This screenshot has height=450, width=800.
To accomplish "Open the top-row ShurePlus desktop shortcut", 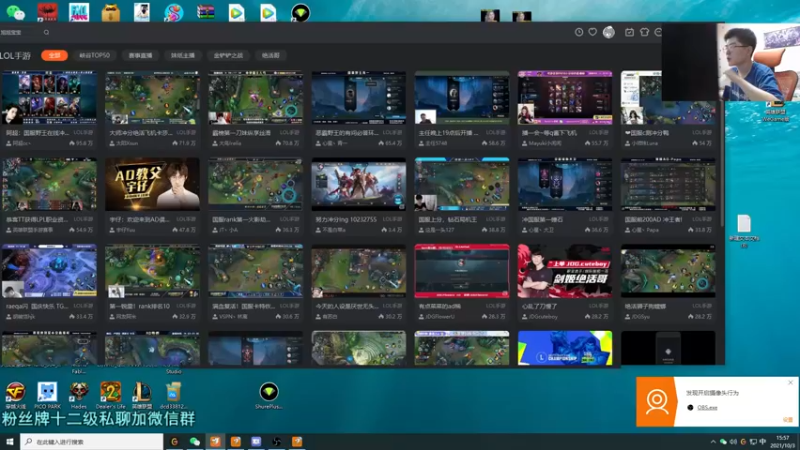I will [x=301, y=13].
